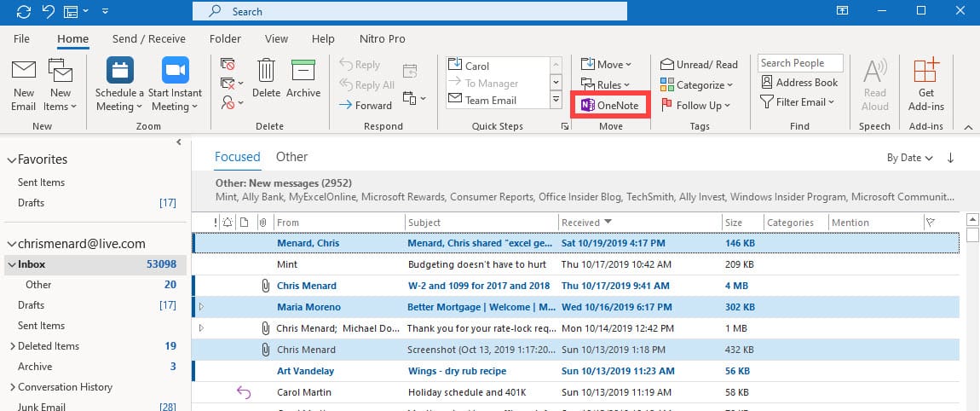
Task: Select the Other inbox tab
Action: (x=292, y=157)
